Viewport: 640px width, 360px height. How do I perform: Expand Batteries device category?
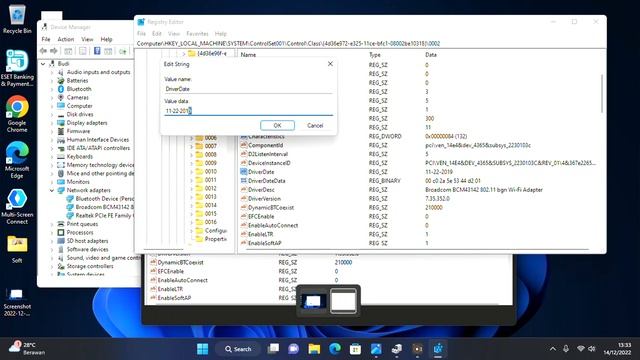click(x=52, y=81)
